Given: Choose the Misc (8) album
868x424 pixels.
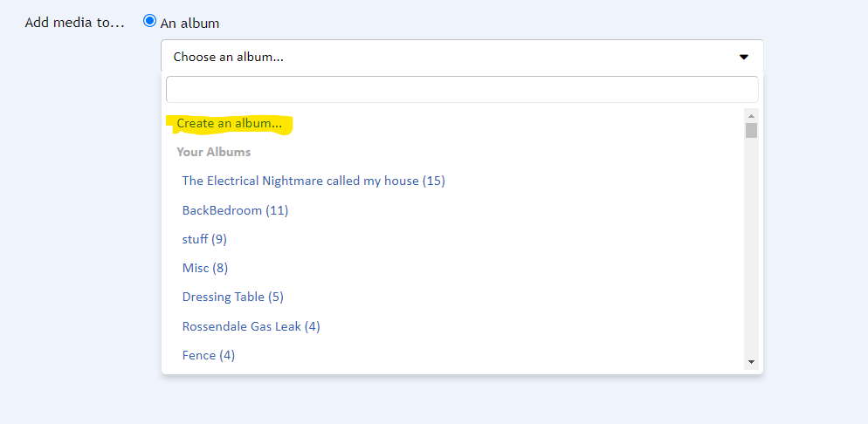Looking at the screenshot, I should [205, 268].
